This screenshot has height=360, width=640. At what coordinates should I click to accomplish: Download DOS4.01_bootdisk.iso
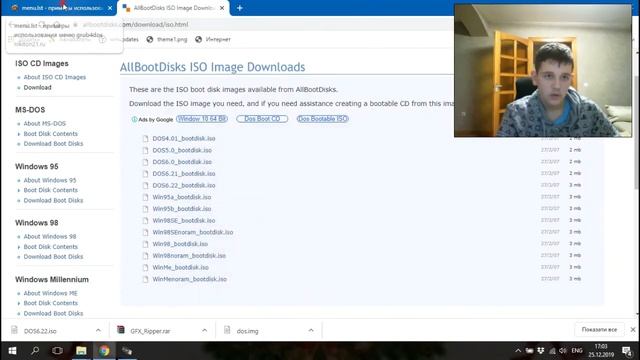[x=184, y=139]
